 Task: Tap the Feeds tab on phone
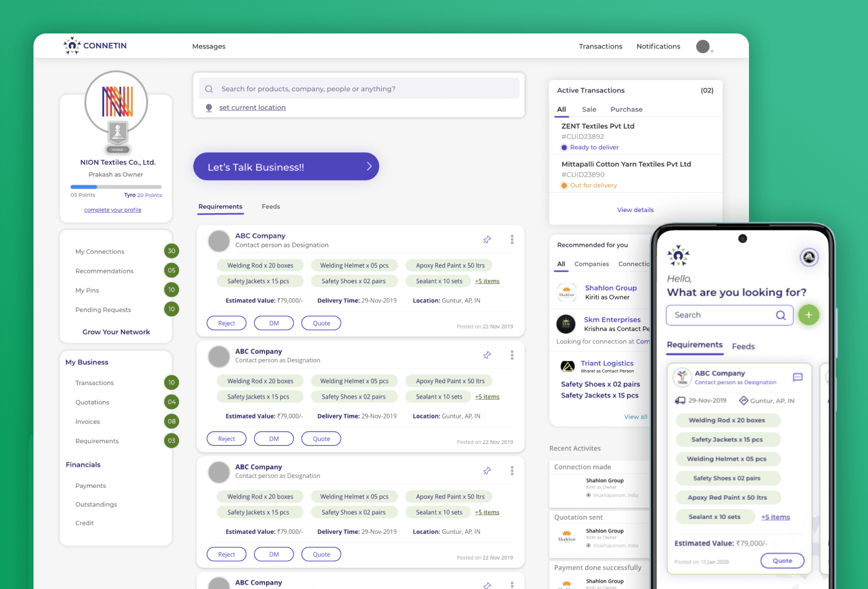coord(743,347)
